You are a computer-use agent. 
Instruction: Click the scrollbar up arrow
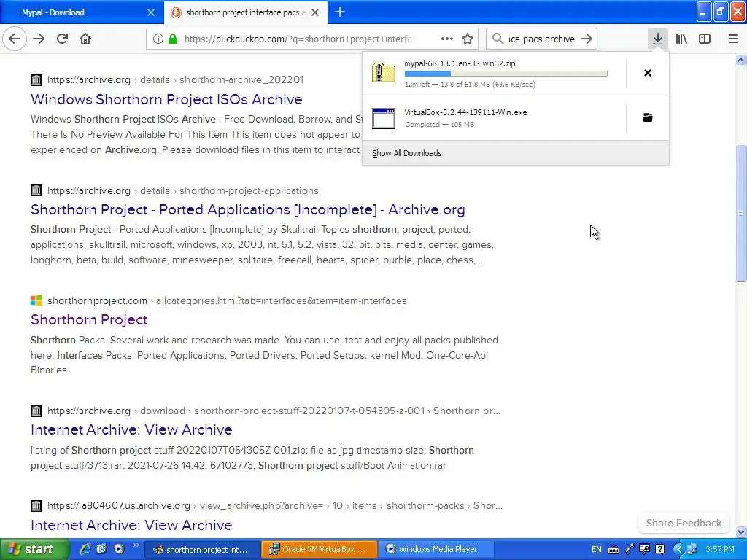[x=740, y=60]
